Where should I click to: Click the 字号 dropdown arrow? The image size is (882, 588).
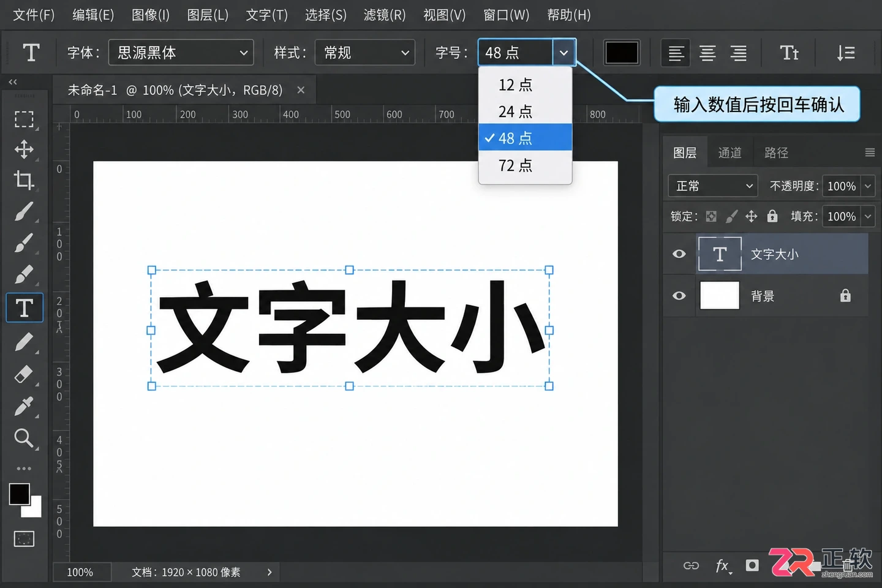[x=564, y=53]
